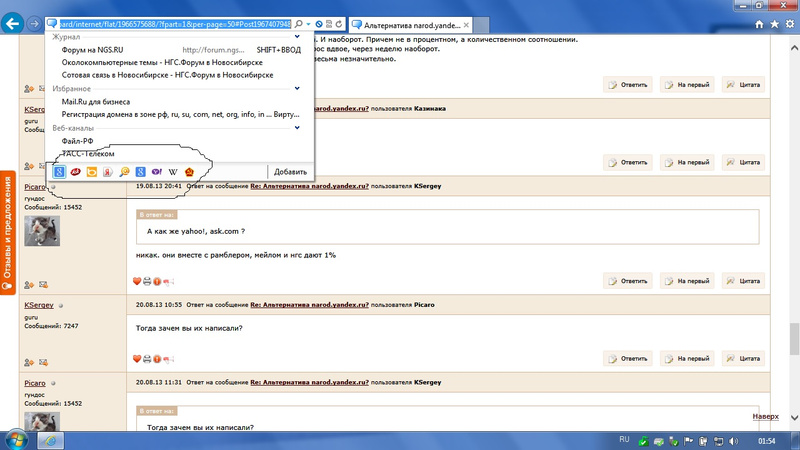Click the blue blocked-content icon in address bar
The image size is (800, 450).
[319, 24]
